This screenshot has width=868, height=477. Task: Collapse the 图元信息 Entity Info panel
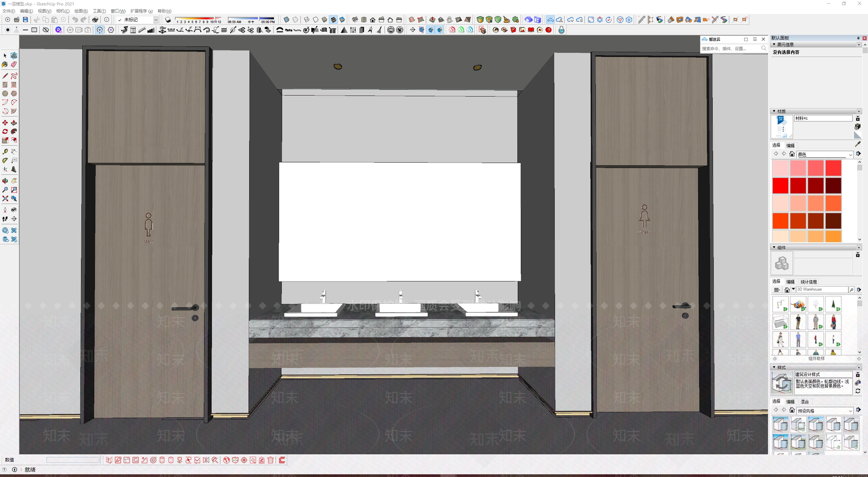click(774, 44)
